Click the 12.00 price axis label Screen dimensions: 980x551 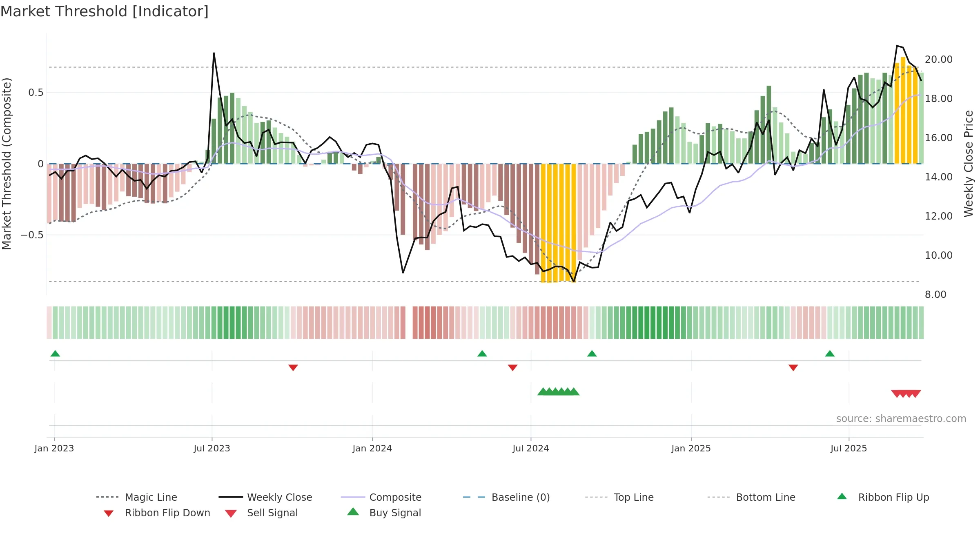939,216
